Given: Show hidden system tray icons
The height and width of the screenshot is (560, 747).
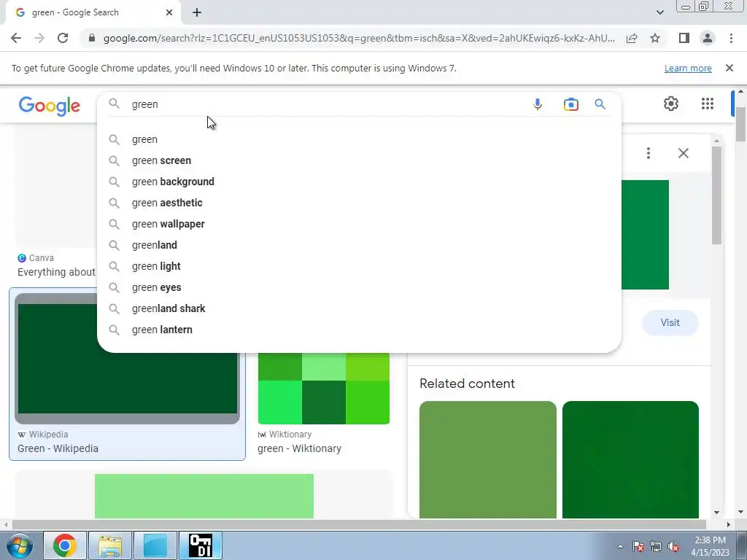Looking at the screenshot, I should click(620, 546).
